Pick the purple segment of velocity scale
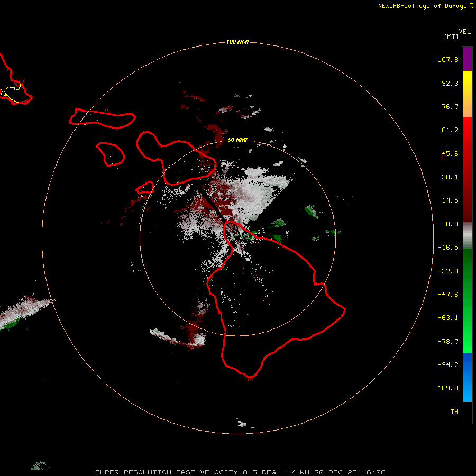The image size is (476, 476). click(467, 59)
